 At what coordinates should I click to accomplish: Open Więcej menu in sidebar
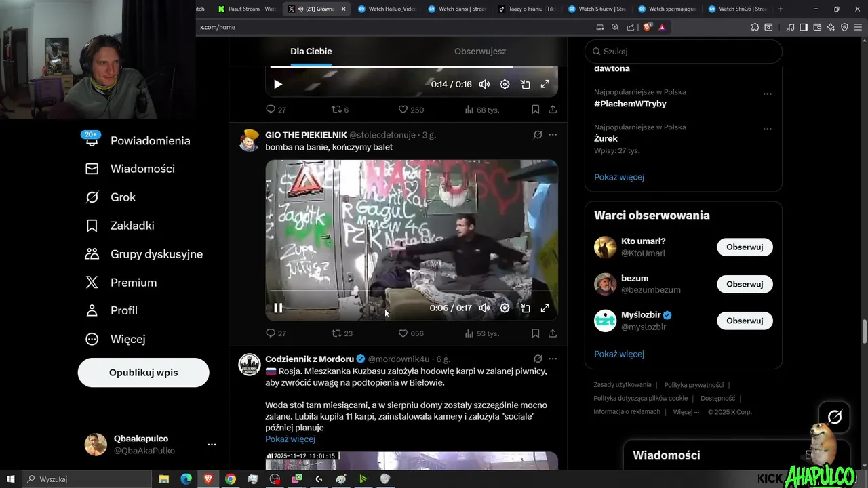pyautogui.click(x=115, y=339)
